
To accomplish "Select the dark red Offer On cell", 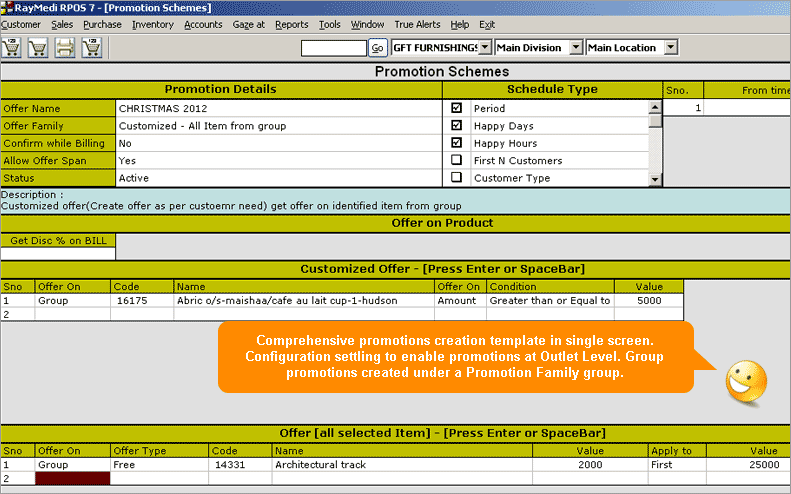I will (x=72, y=479).
